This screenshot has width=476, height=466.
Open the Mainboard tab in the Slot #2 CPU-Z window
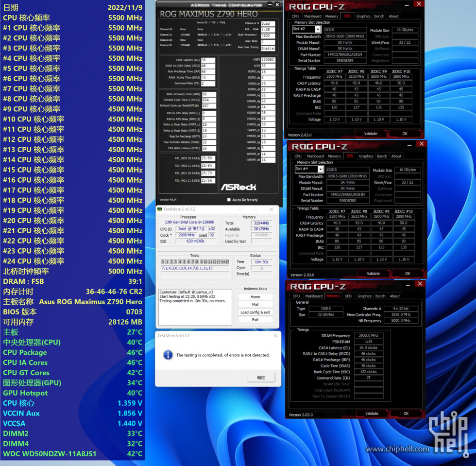[312, 17]
